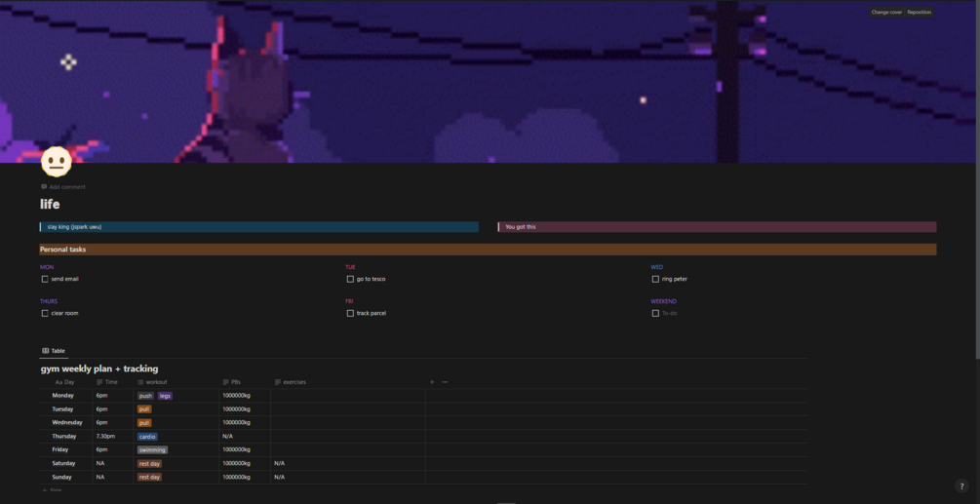Open the help question mark button
980x504 pixels.
[961, 486]
